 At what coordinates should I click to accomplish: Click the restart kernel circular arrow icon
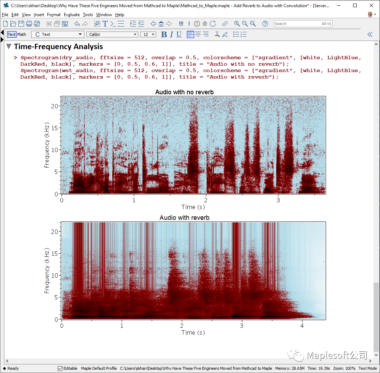coord(213,24)
